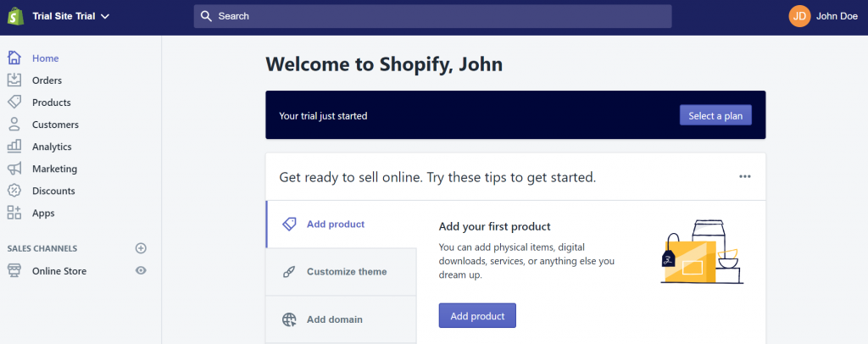The height and width of the screenshot is (344, 868).
Task: Click the Discounts percent badge icon
Action: 14,191
